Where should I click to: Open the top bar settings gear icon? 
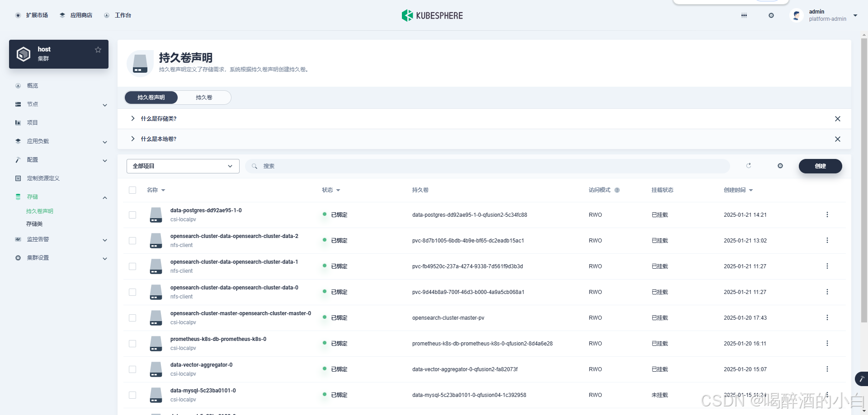click(x=771, y=15)
